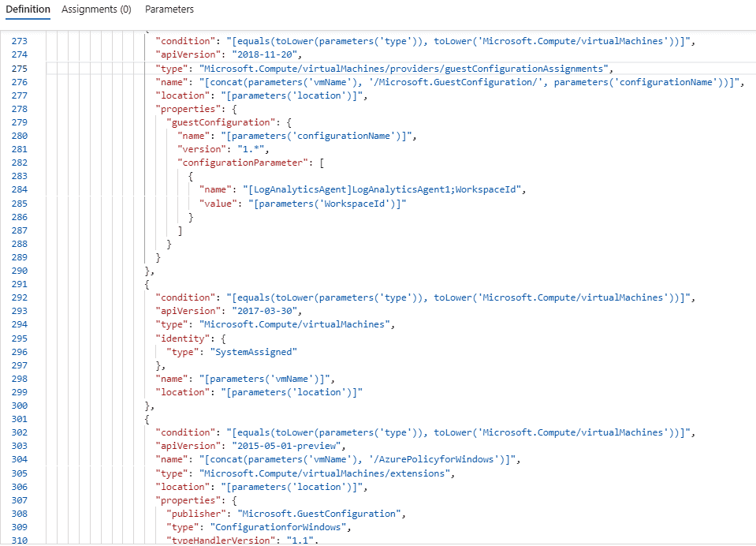Switch to the Definition tab
This screenshot has width=756, height=546.
[x=28, y=9]
